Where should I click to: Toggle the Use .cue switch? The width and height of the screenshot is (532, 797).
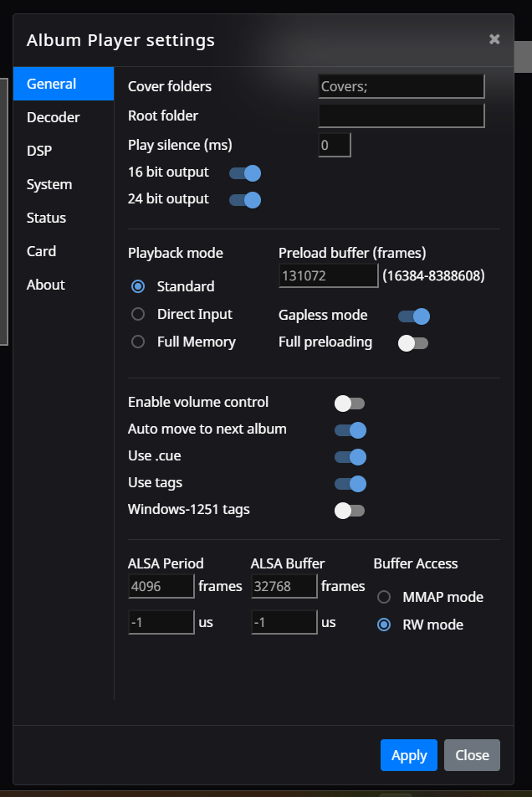point(350,457)
